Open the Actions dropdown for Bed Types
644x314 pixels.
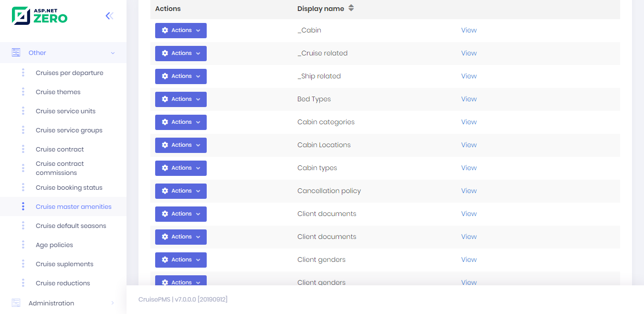click(181, 99)
